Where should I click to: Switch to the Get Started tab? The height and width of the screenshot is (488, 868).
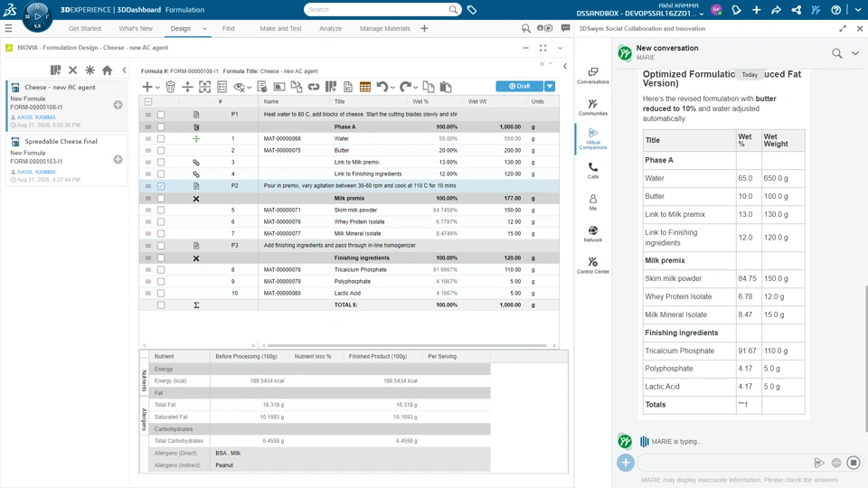(85, 28)
